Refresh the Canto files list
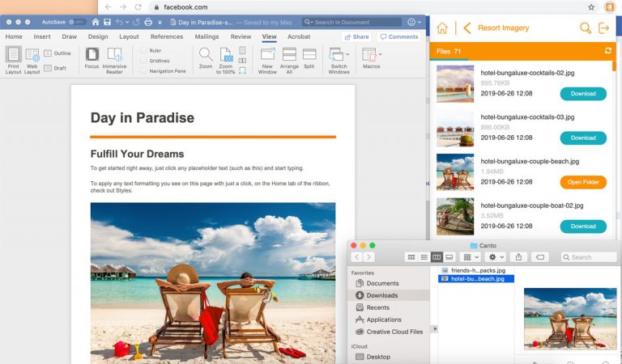The width and height of the screenshot is (622, 364). tap(608, 51)
